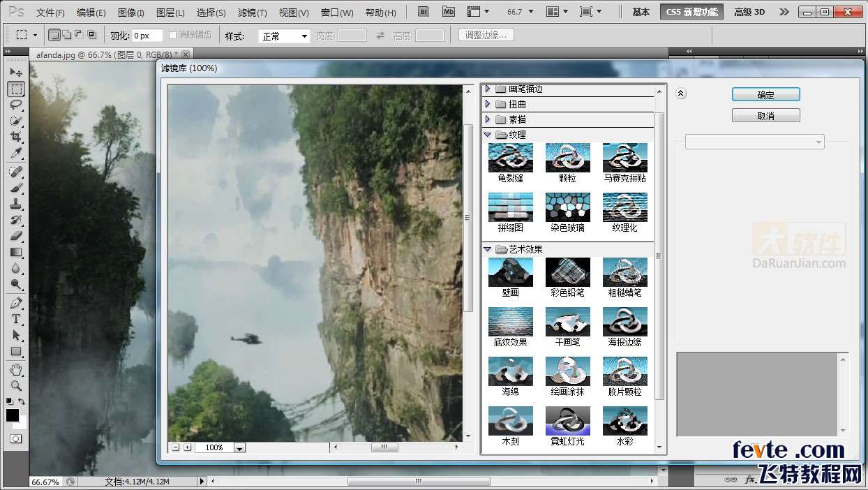Open the 样式 style dropdown
Screen dimensions: 868x490
click(x=284, y=36)
